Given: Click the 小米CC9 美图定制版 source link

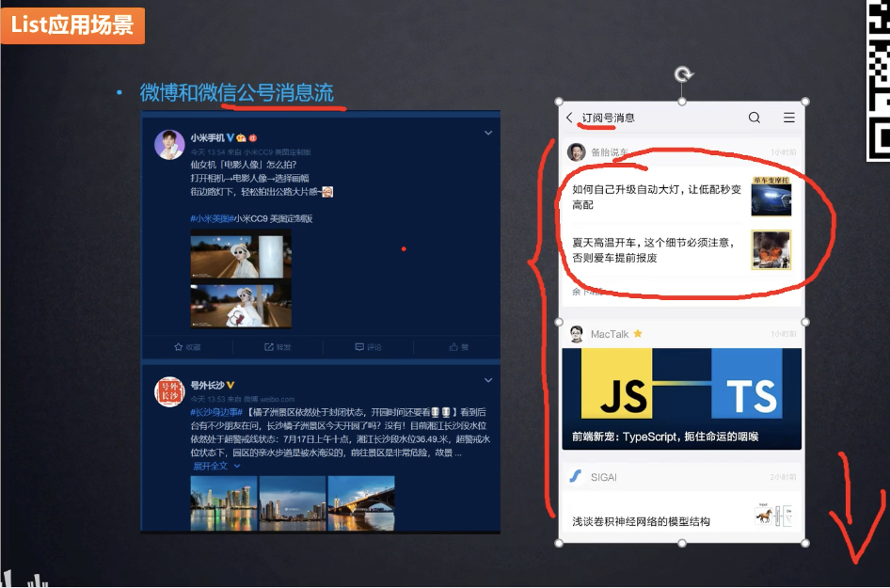Looking at the screenshot, I should [278, 152].
